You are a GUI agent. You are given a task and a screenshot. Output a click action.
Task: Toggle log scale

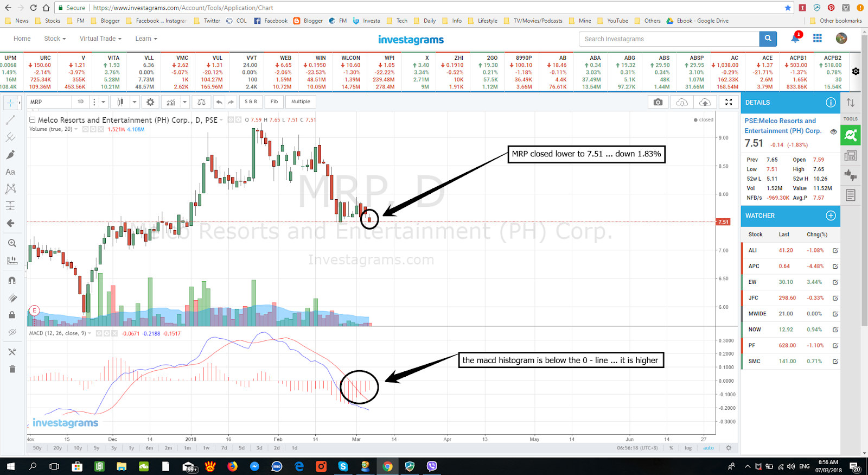(x=688, y=448)
